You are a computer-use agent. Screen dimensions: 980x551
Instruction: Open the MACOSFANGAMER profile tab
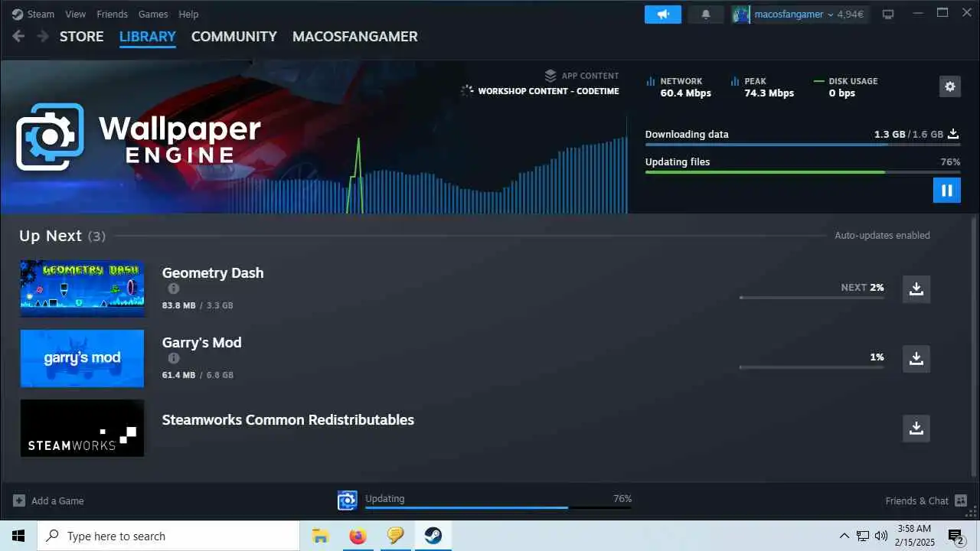pos(355,36)
